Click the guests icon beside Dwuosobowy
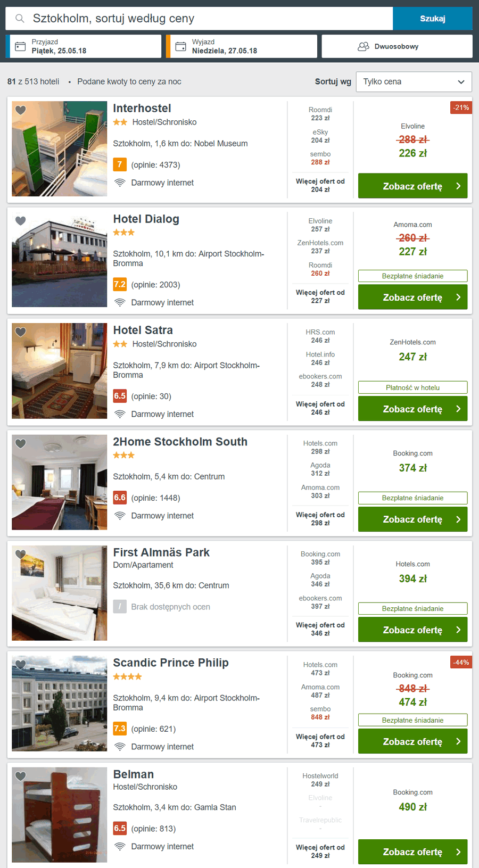The image size is (479, 868). 364,46
